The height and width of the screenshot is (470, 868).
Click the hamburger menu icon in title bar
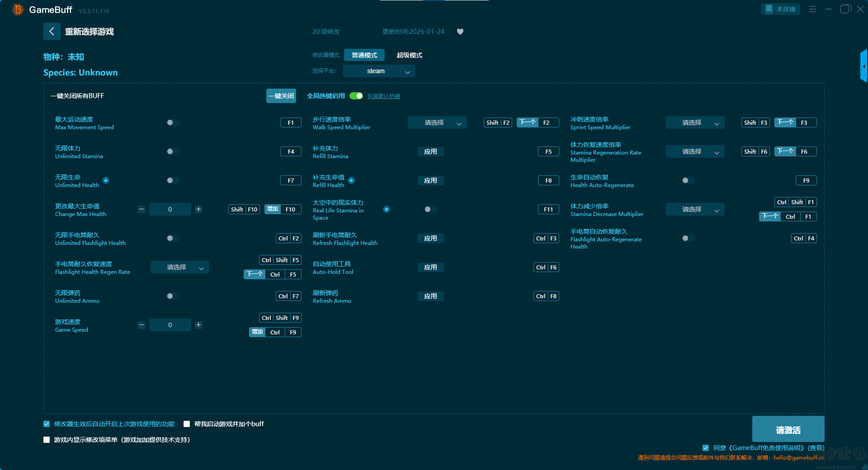(812, 9)
